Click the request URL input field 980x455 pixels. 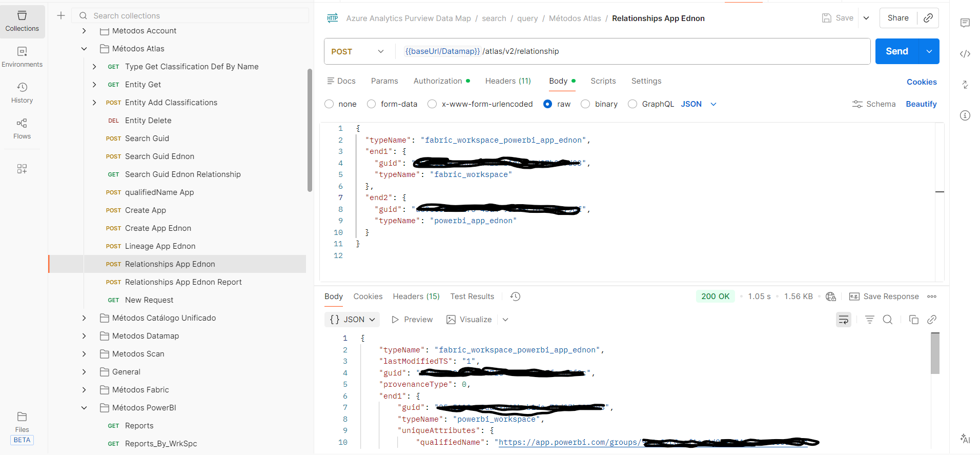tap(633, 51)
